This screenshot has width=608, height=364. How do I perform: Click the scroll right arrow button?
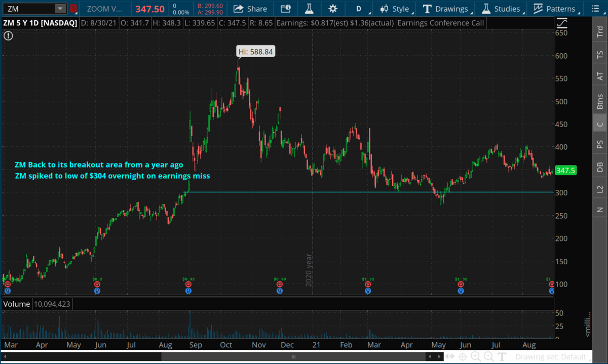[x=439, y=356]
